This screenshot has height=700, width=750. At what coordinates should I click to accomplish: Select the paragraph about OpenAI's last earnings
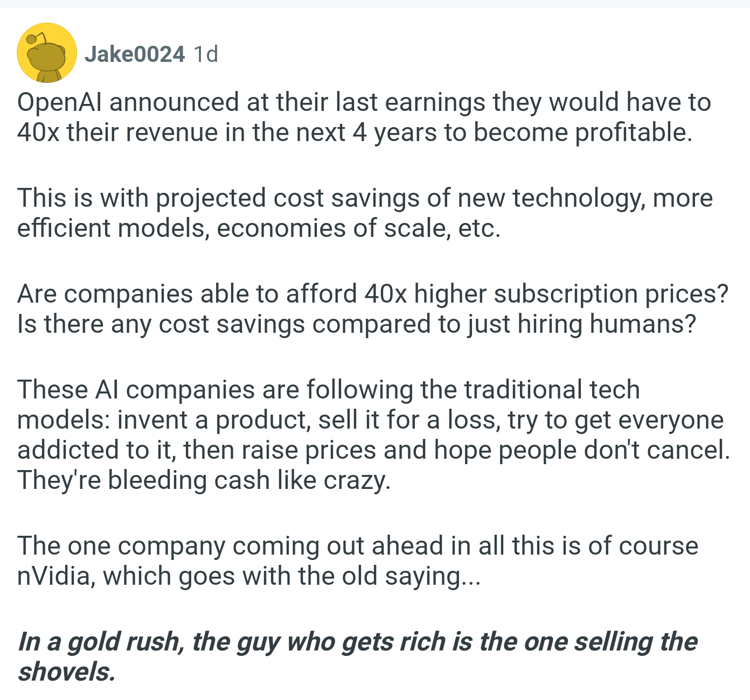coord(364,117)
